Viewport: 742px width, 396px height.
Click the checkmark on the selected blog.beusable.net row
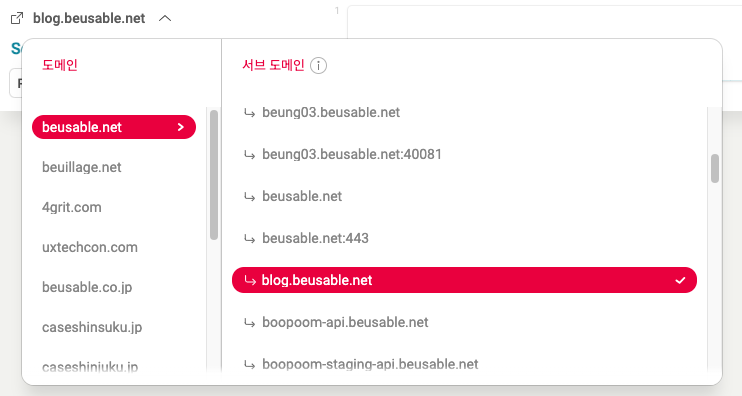tap(680, 280)
